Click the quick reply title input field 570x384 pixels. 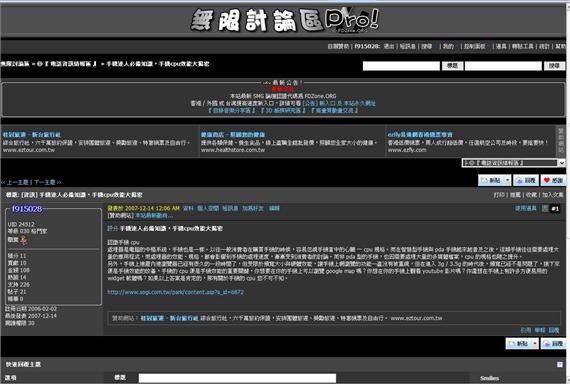point(237,378)
